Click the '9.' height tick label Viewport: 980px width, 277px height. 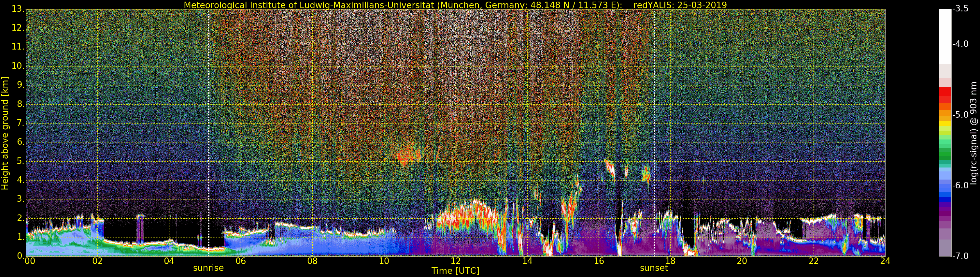(x=21, y=85)
